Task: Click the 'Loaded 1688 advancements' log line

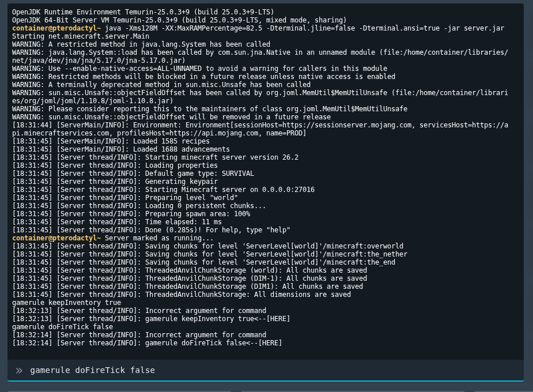Action: (121, 149)
